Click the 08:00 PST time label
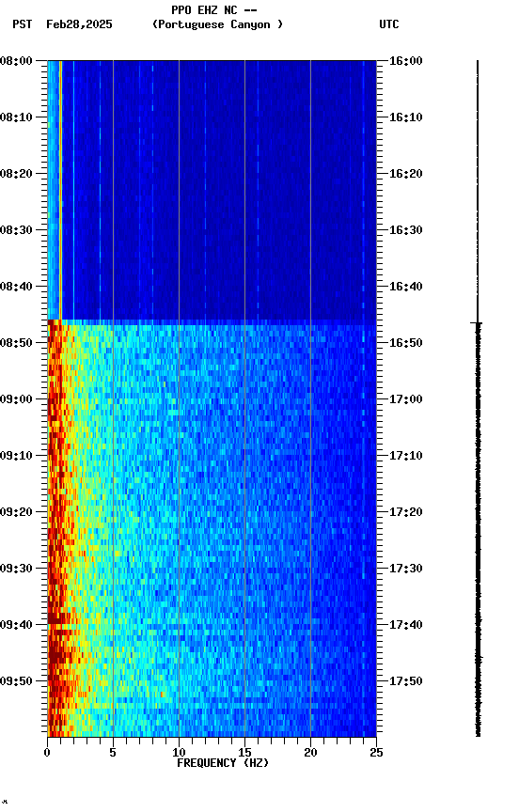519x812 pixels. click(16, 61)
